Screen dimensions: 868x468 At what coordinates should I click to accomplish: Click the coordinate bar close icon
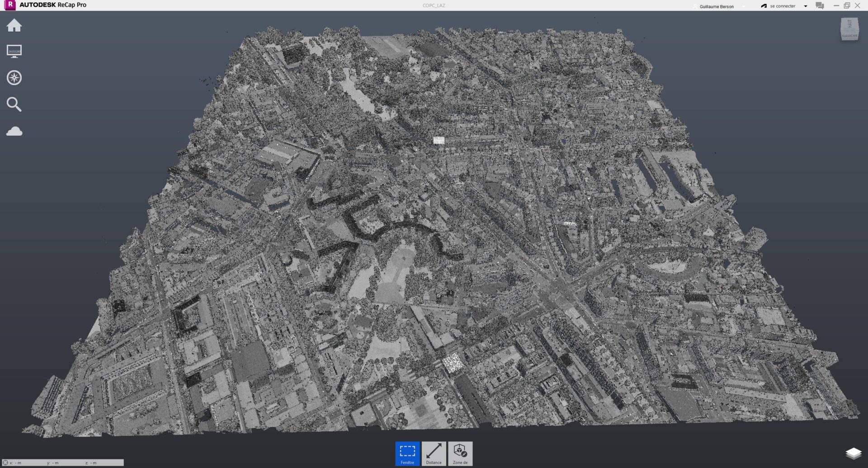(5, 463)
